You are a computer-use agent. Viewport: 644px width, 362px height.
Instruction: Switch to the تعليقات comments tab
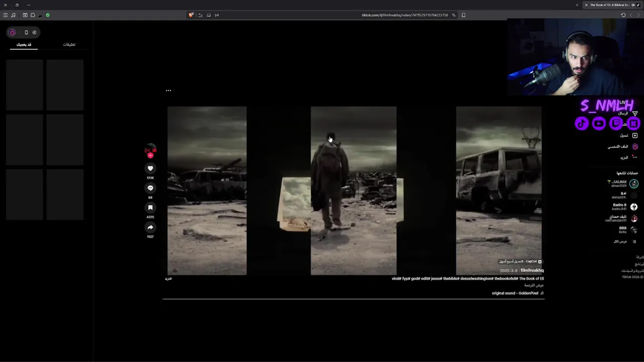click(x=69, y=44)
